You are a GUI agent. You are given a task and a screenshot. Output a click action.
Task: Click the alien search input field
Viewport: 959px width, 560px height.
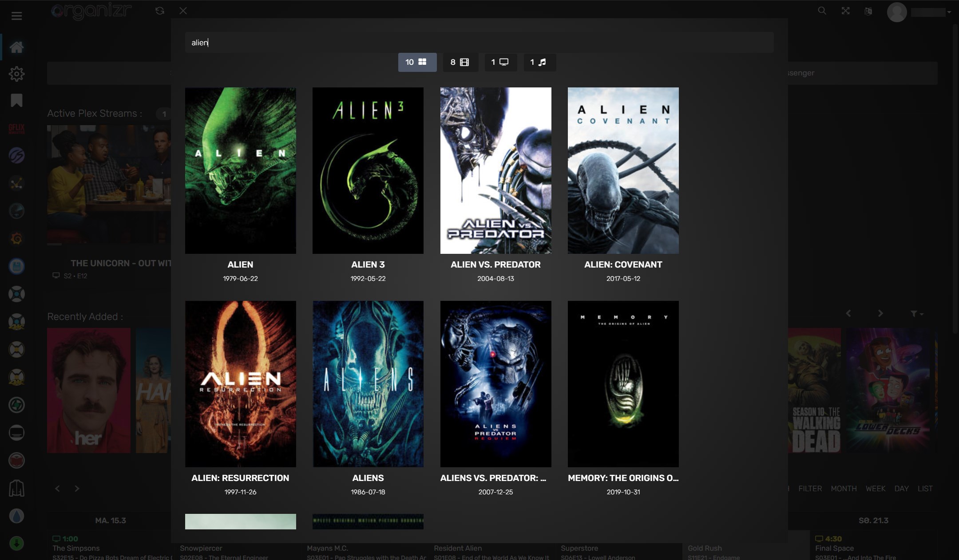(479, 43)
